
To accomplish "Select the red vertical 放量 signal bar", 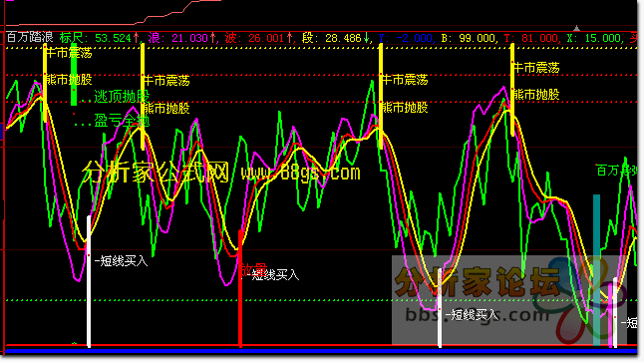I will point(240,288).
